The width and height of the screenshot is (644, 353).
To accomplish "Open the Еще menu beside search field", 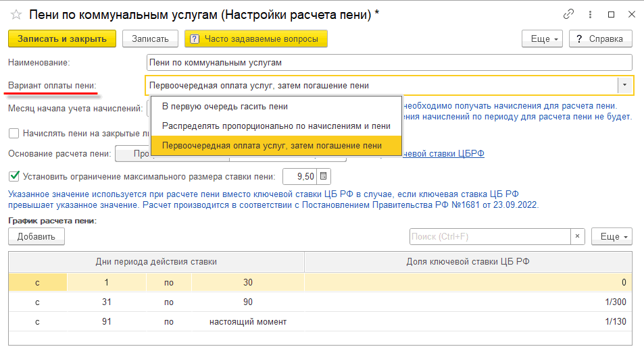I will 611,236.
